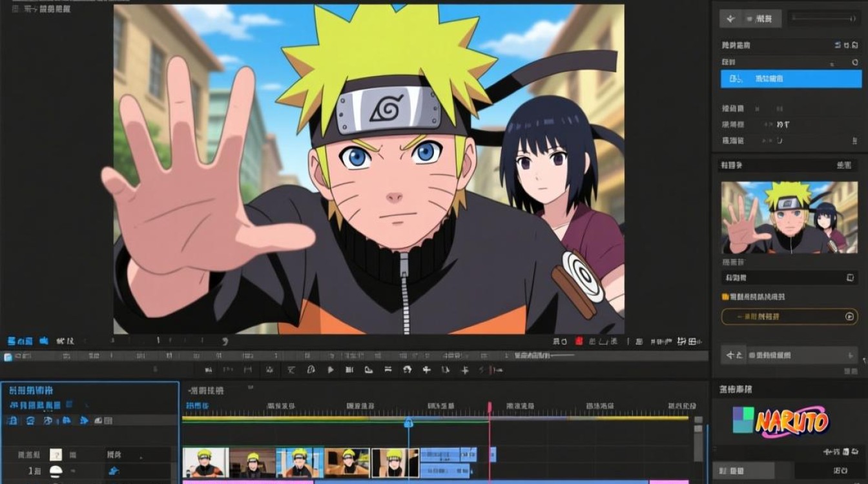Click the dark button at the right panel's bottom-right
This screenshot has width=868, height=484.
coord(831,470)
